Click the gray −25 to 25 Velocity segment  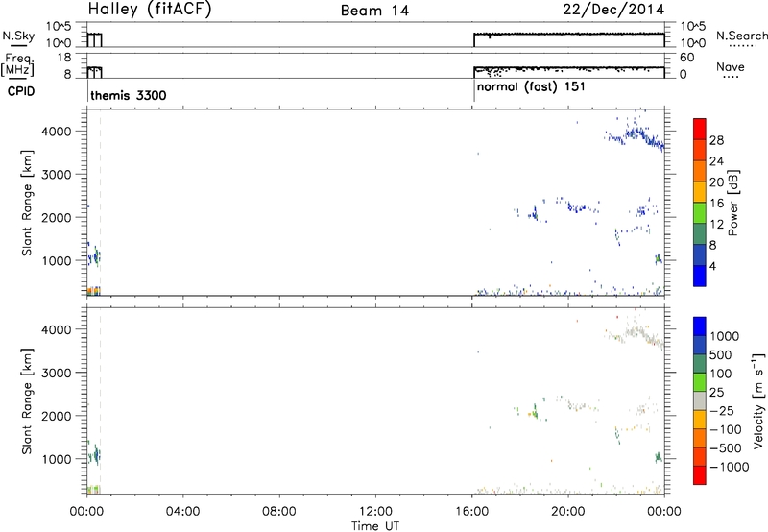700,400
